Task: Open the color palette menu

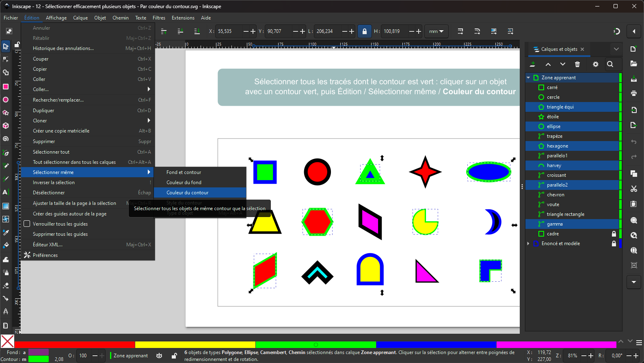Action: [639, 343]
